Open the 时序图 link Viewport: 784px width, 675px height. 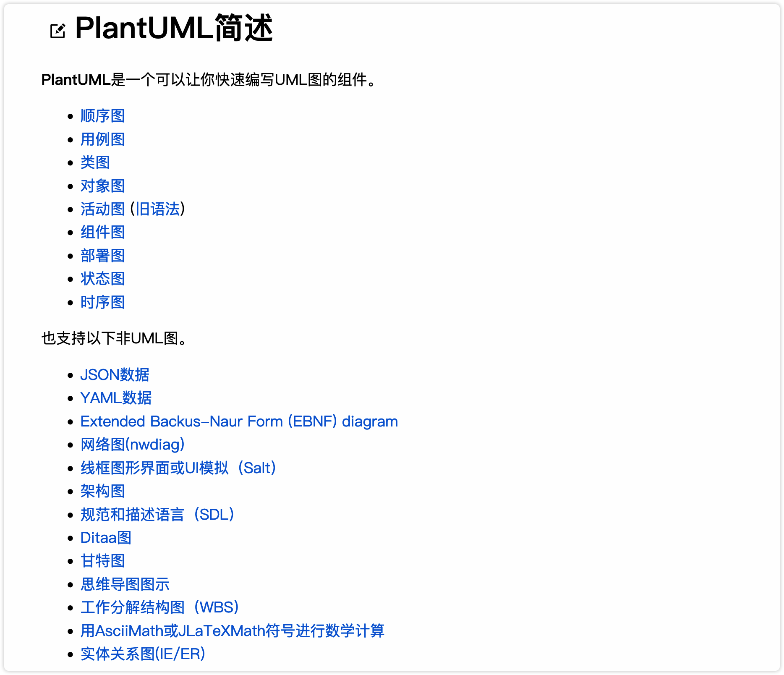[x=103, y=302]
